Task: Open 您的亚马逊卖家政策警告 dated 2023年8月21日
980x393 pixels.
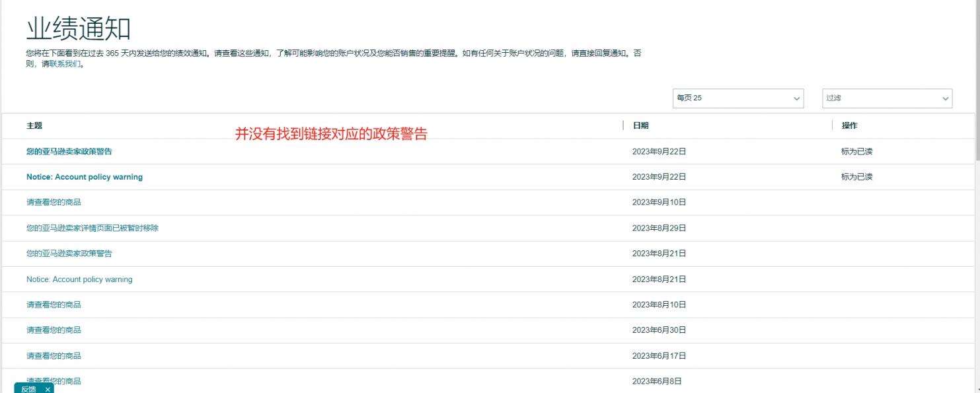Action: click(69, 254)
